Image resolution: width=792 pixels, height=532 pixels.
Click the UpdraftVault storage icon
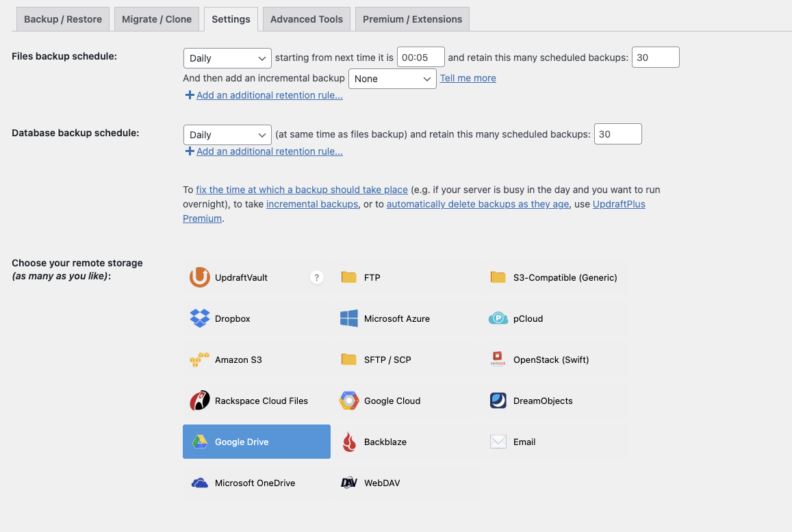pyautogui.click(x=199, y=277)
